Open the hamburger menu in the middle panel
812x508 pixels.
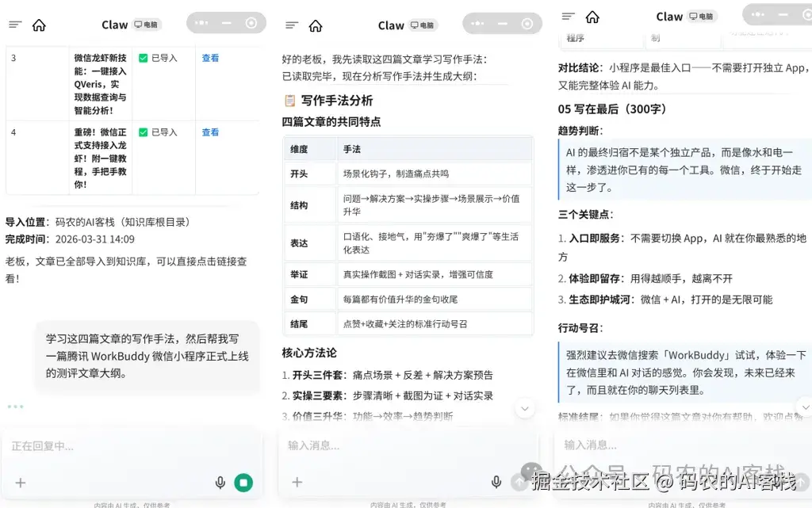coord(292,25)
